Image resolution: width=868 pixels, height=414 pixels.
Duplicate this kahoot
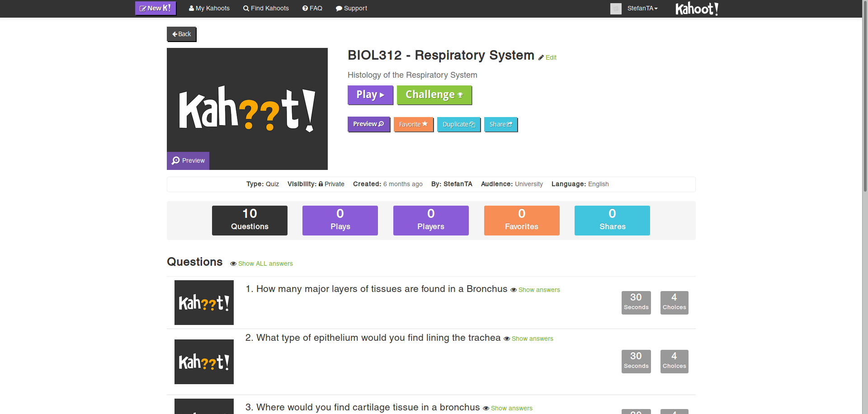[458, 124]
